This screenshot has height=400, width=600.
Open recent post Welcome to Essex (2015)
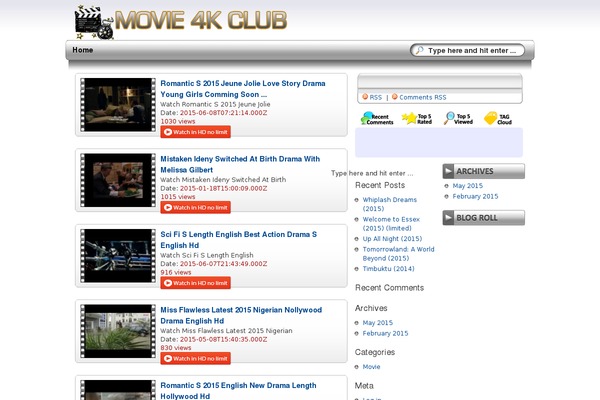[x=391, y=224]
